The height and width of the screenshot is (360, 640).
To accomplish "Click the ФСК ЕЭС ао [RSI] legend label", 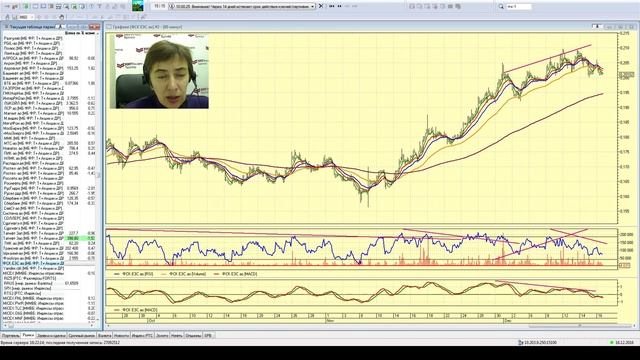I will (138, 274).
